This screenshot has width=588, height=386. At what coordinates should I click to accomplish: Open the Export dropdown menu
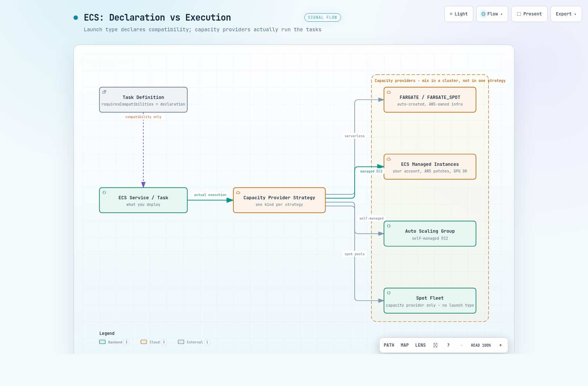tap(566, 14)
